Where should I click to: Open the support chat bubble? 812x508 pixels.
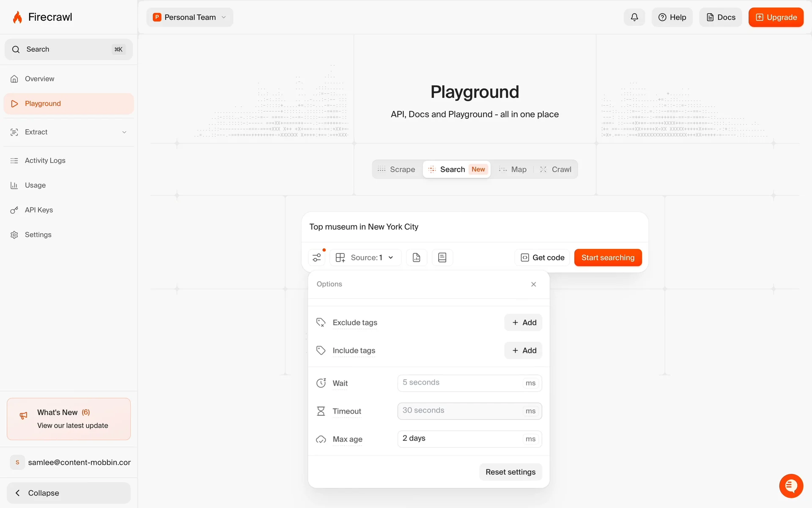[x=791, y=486]
